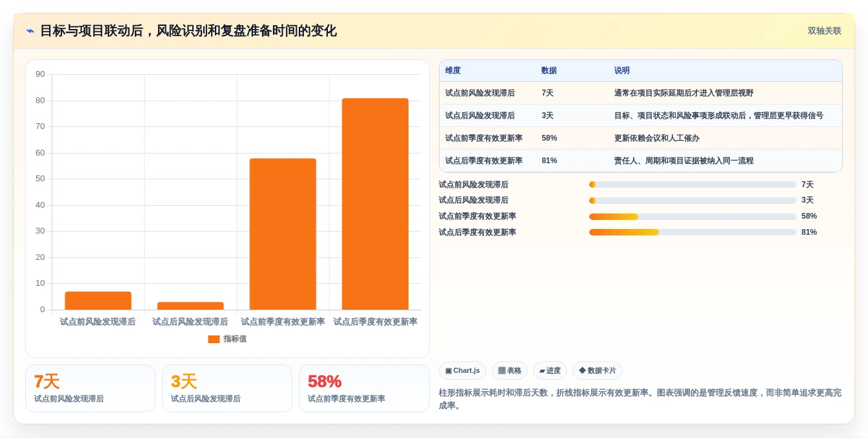Click the 试点后风险发现滞后 chart bar
The width and height of the screenshot is (868, 438).
point(190,306)
